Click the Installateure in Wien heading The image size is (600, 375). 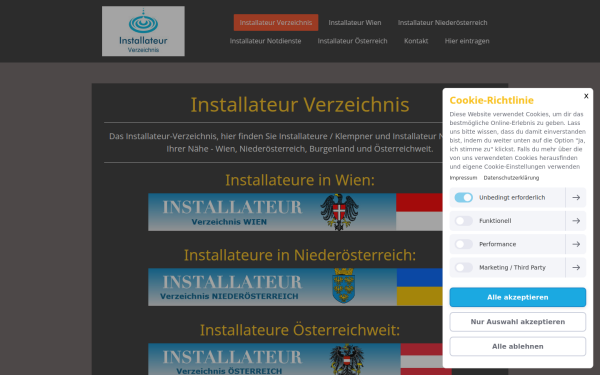coord(300,180)
